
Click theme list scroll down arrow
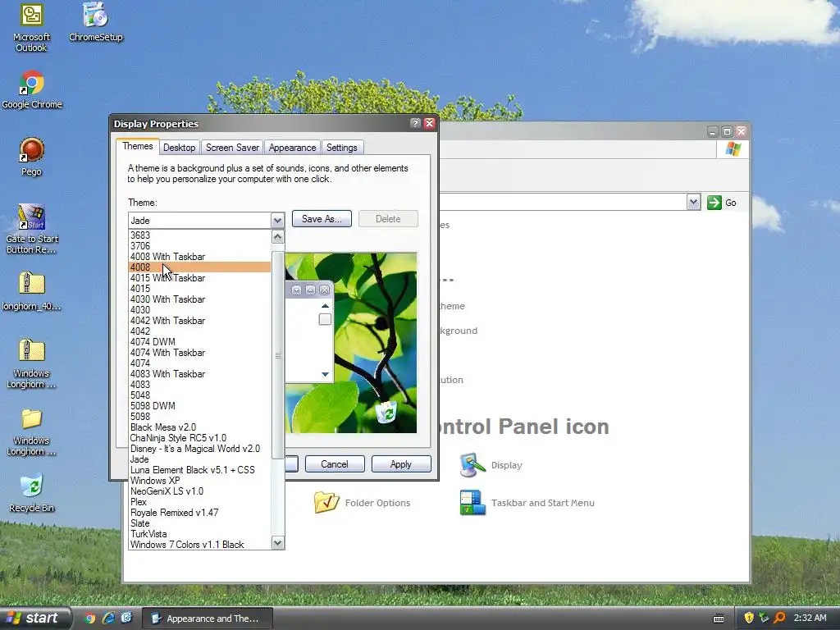pos(277,543)
